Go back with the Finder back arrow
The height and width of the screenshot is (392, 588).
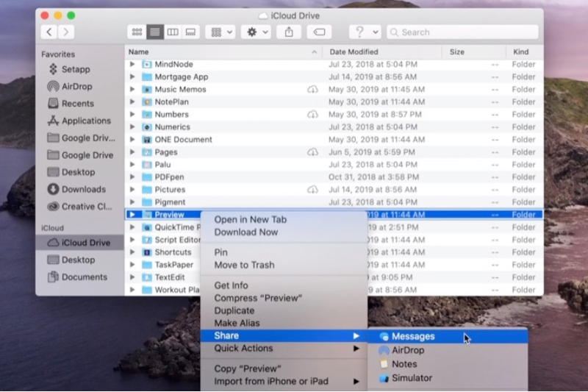[x=49, y=32]
